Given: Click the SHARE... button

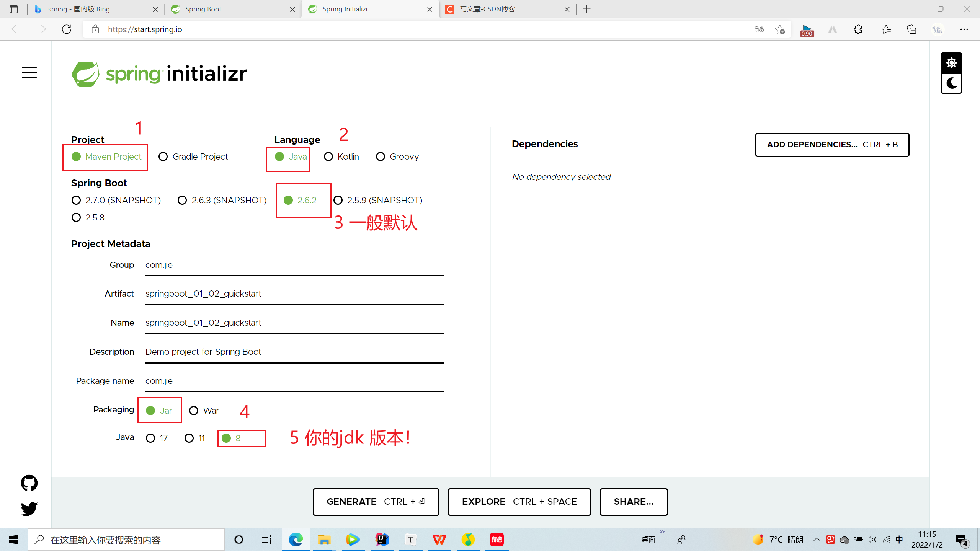Looking at the screenshot, I should pos(634,502).
